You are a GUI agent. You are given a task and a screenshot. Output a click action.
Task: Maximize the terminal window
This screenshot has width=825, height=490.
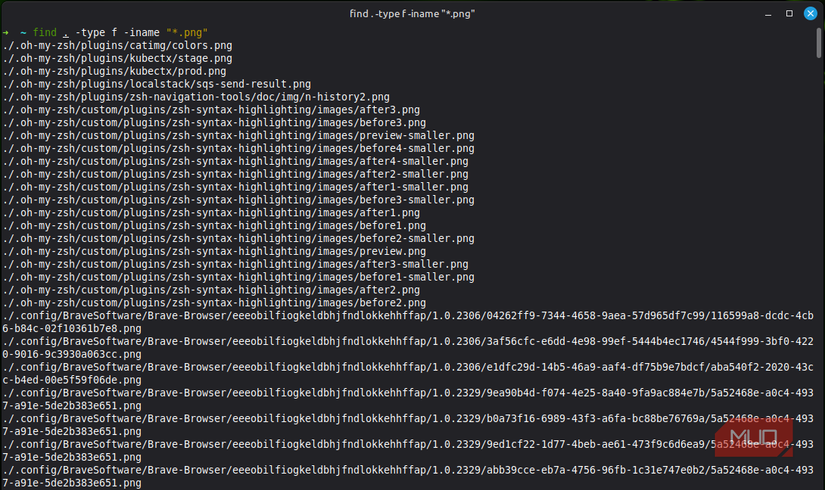pos(789,14)
